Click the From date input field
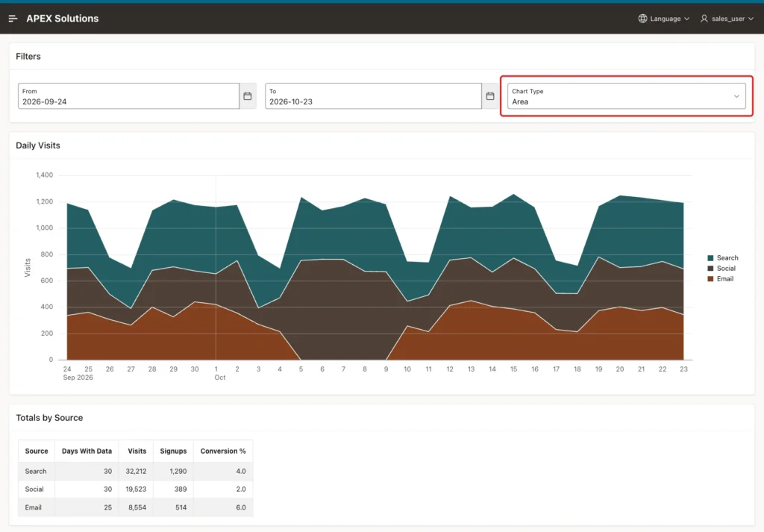Image resolution: width=764 pixels, height=532 pixels. point(128,96)
